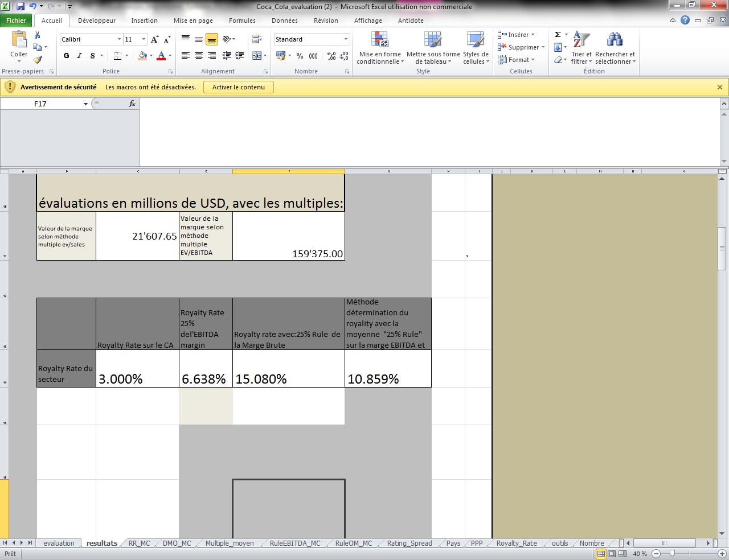Select the format painter brush icon
This screenshot has height=560, width=729.
[38, 59]
